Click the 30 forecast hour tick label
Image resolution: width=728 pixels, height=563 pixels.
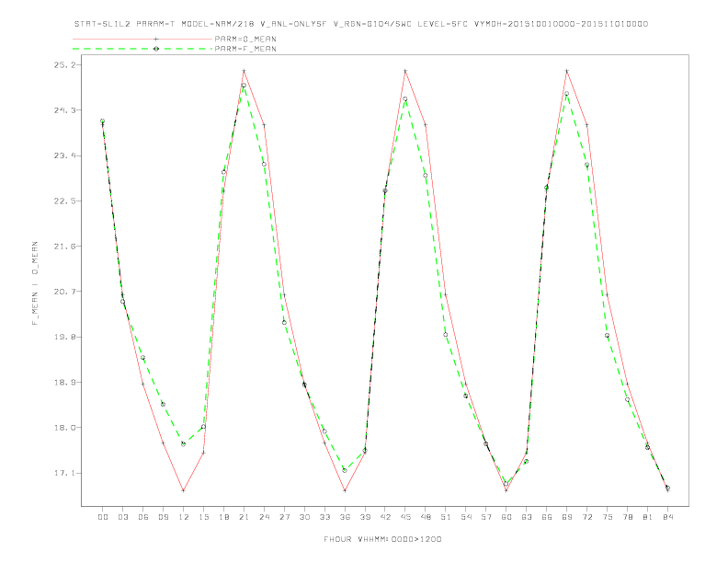point(304,517)
